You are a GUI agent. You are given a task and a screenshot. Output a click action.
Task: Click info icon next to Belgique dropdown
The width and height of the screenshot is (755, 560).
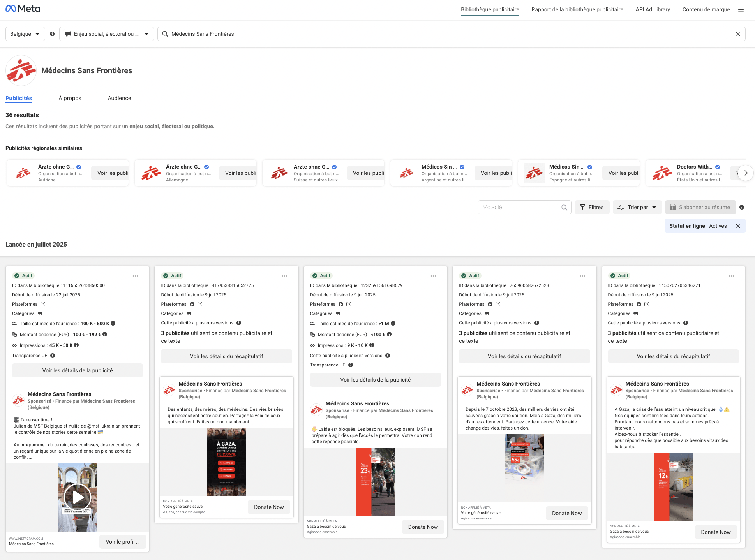click(x=52, y=34)
